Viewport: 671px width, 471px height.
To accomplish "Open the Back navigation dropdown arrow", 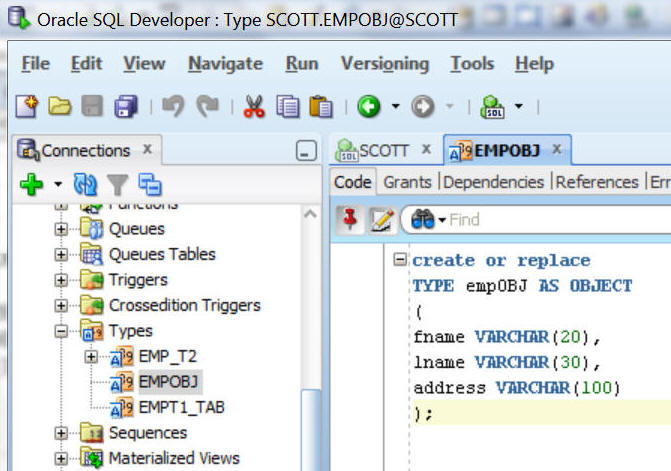I will [396, 106].
